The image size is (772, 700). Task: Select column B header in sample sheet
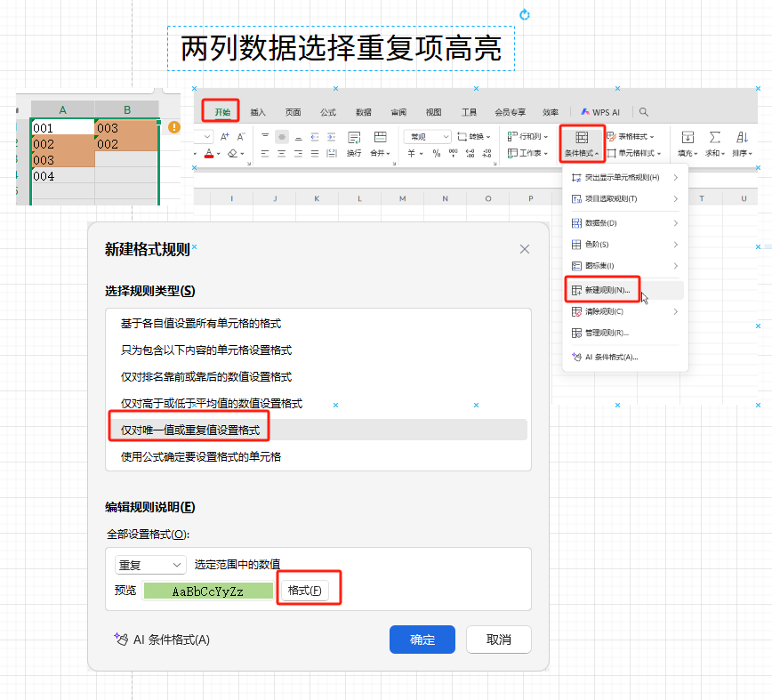(127, 109)
